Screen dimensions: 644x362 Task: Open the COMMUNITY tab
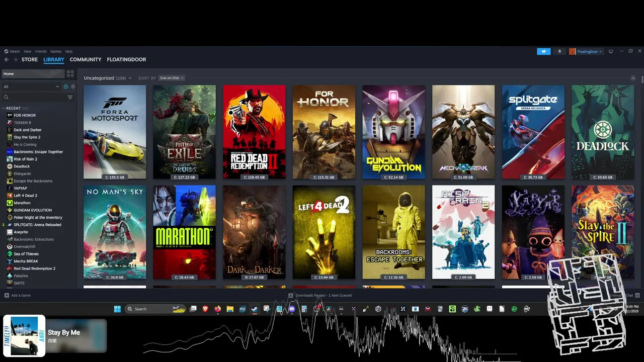[86, 59]
